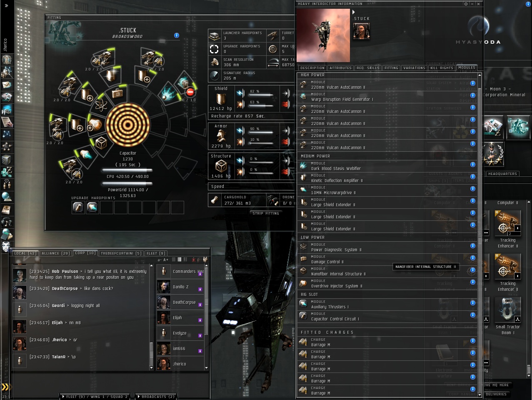Click info icon for Power Diagnostic System II
This screenshot has width=532, height=400.
tap(473, 246)
